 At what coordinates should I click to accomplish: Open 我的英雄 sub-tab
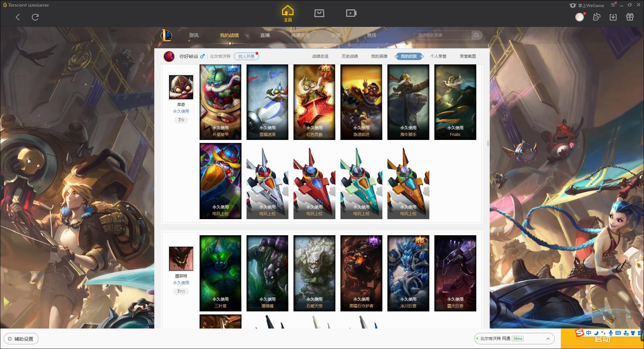click(x=379, y=56)
